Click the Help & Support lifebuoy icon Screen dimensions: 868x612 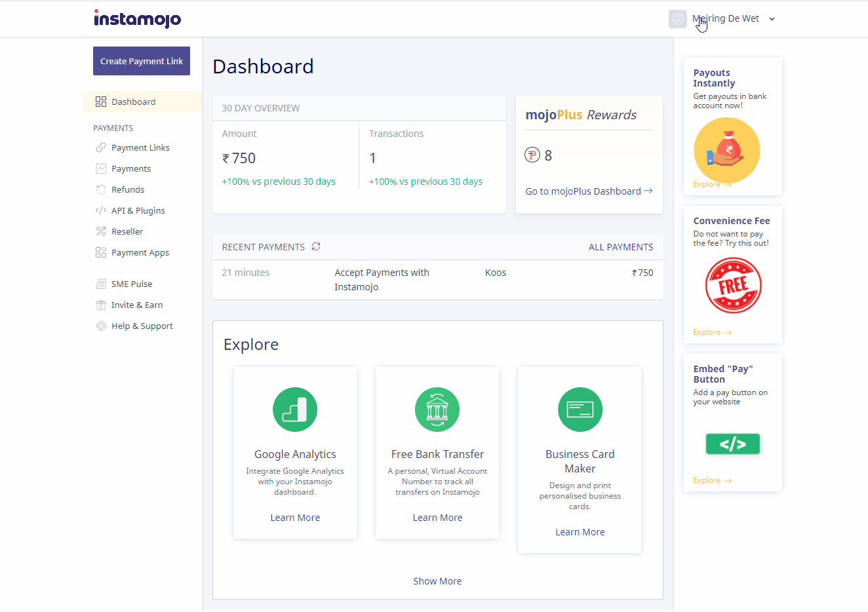(101, 326)
